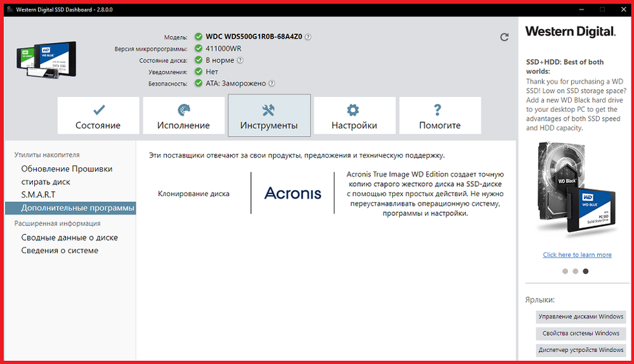Viewport: 634px width, 364px height.
Task: Open S.M.A.R.T in the sidebar
Action: coord(38,195)
